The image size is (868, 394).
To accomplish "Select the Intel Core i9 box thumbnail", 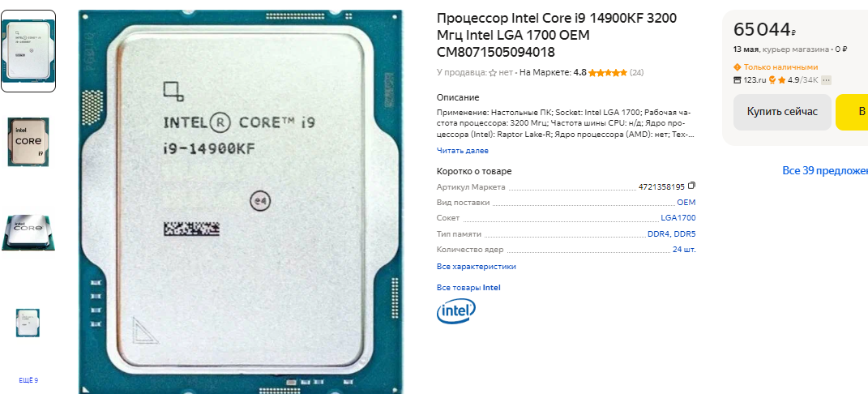I will point(28,142).
